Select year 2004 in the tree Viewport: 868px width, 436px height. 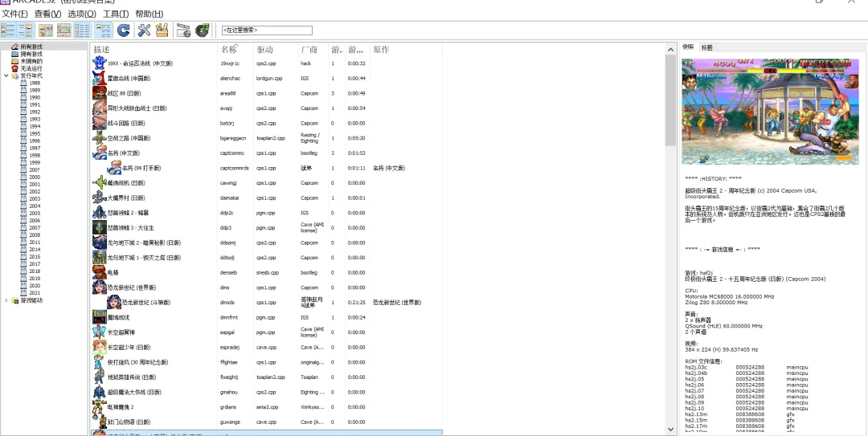pyautogui.click(x=34, y=206)
